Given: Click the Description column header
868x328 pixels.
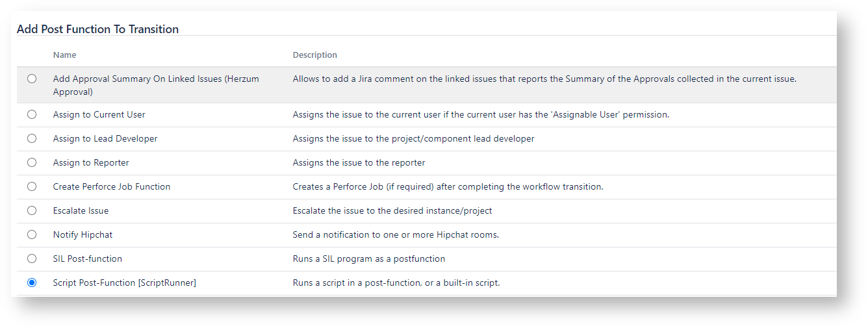Looking at the screenshot, I should (314, 55).
